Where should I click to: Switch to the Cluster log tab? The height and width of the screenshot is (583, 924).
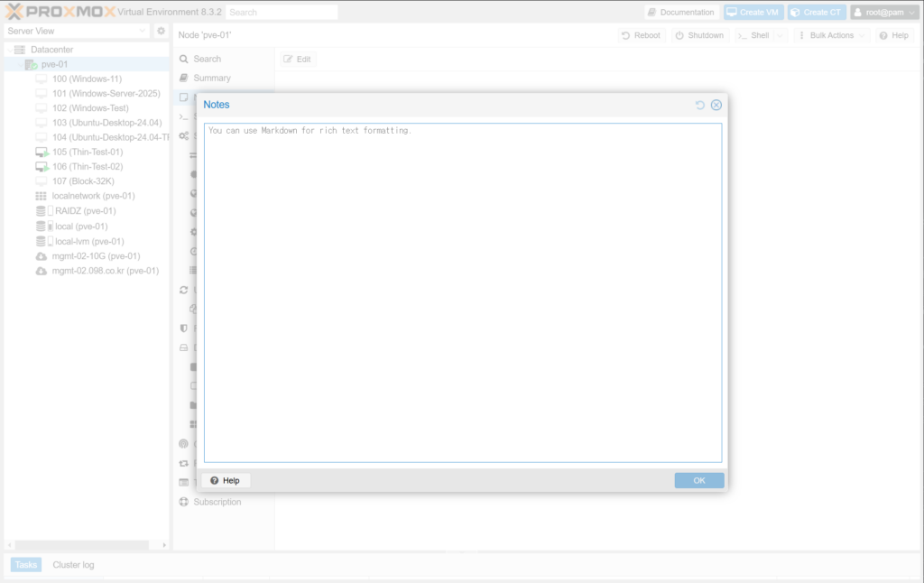coord(73,565)
